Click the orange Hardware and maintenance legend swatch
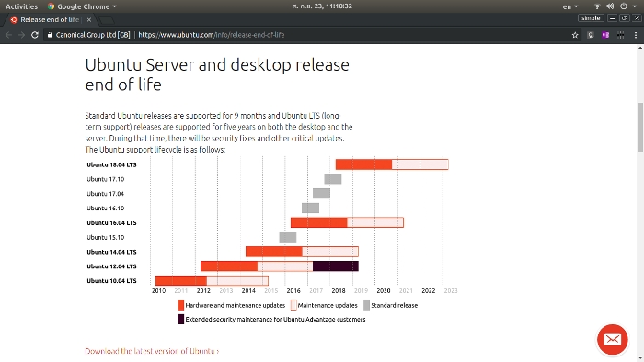This screenshot has height=362, width=644. tap(180, 305)
